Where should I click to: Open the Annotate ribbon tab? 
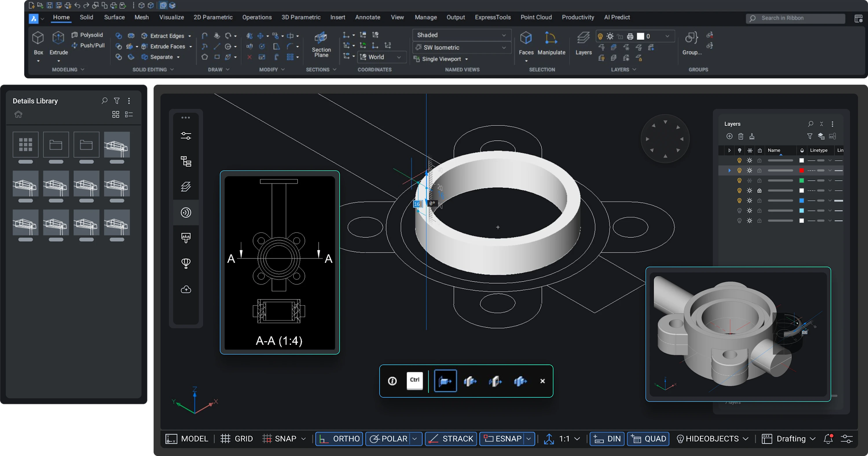[367, 17]
